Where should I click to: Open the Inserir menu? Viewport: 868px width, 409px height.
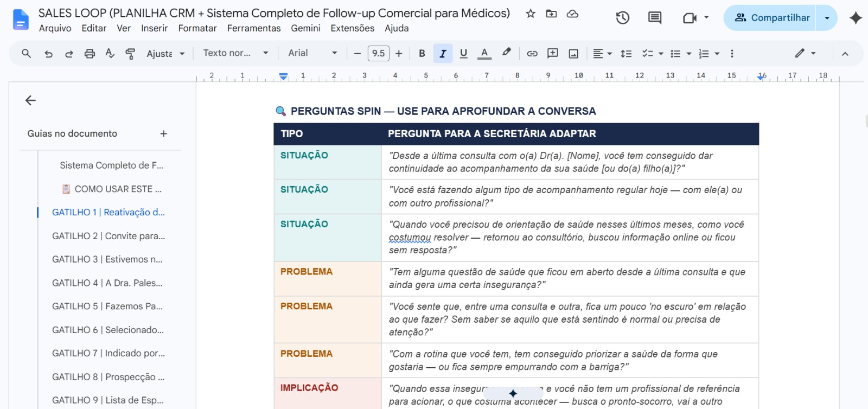tap(154, 28)
